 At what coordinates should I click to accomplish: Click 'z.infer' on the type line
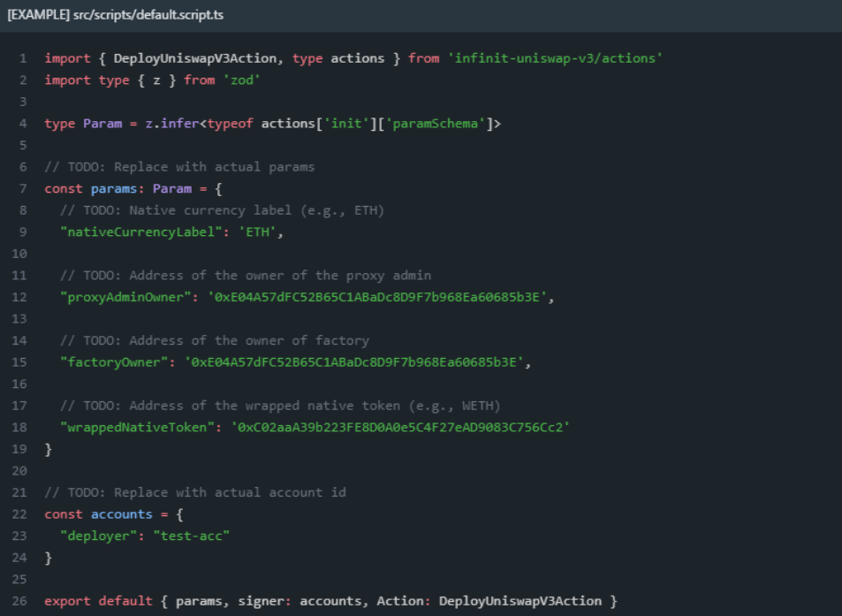pyautogui.click(x=171, y=124)
